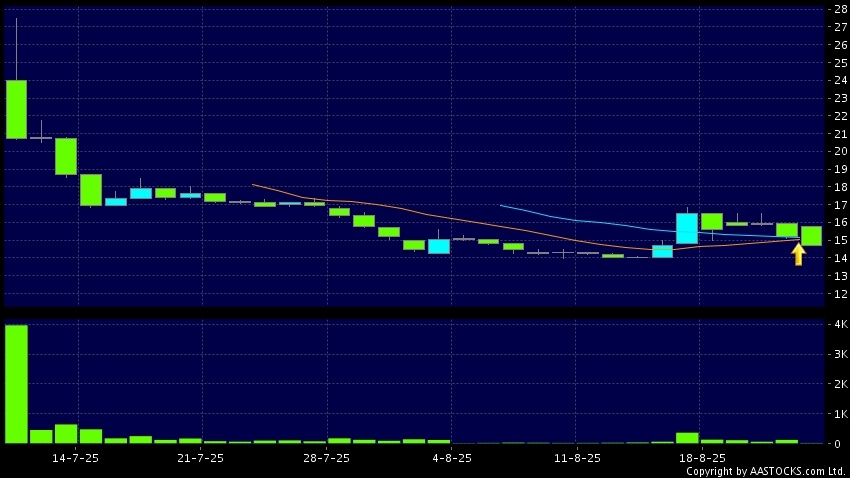Select the 4-8-25 date label

pyautogui.click(x=452, y=458)
